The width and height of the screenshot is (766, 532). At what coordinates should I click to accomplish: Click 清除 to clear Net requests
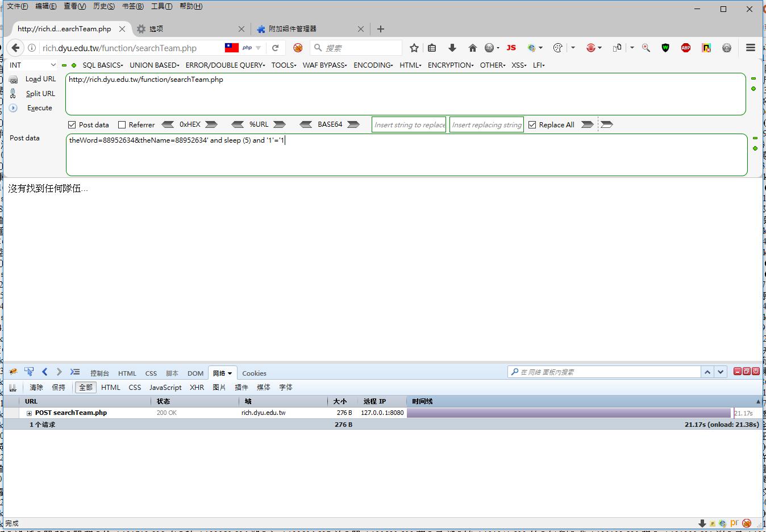[x=36, y=387]
